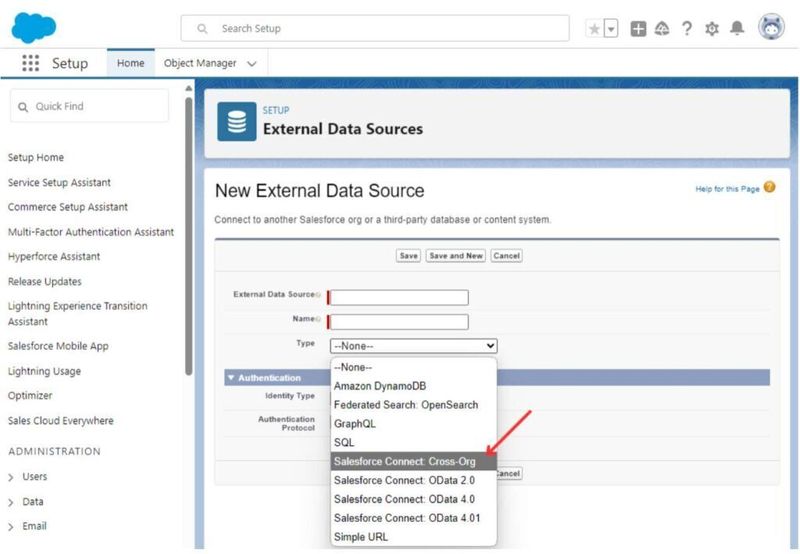Select --None-- in Type list
The image size is (800, 554).
pos(413,367)
